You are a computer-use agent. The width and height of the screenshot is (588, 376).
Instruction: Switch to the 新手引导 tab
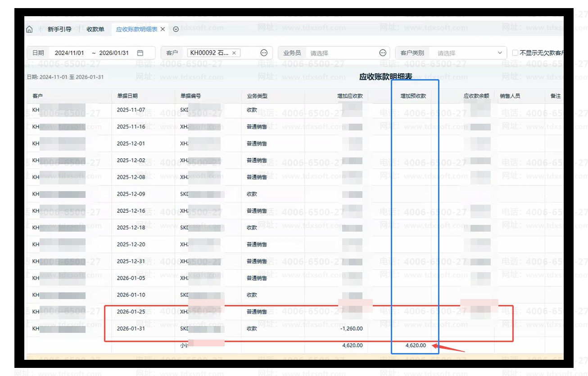click(59, 29)
